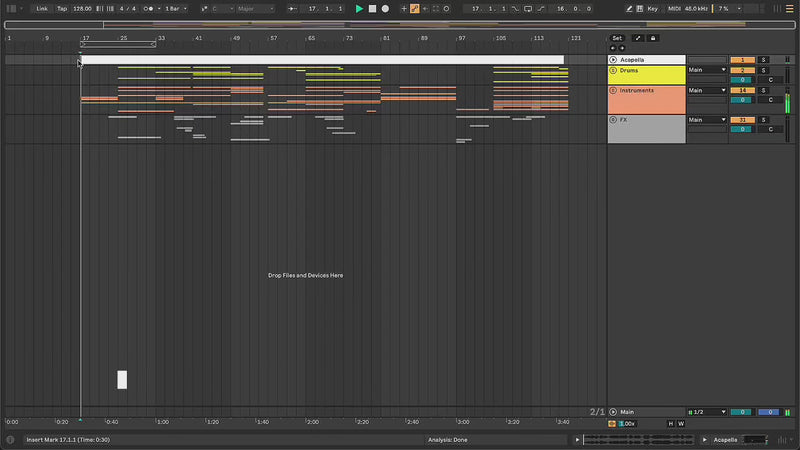Solo the FX track
Screen dimensions: 800x450
pyautogui.click(x=763, y=120)
